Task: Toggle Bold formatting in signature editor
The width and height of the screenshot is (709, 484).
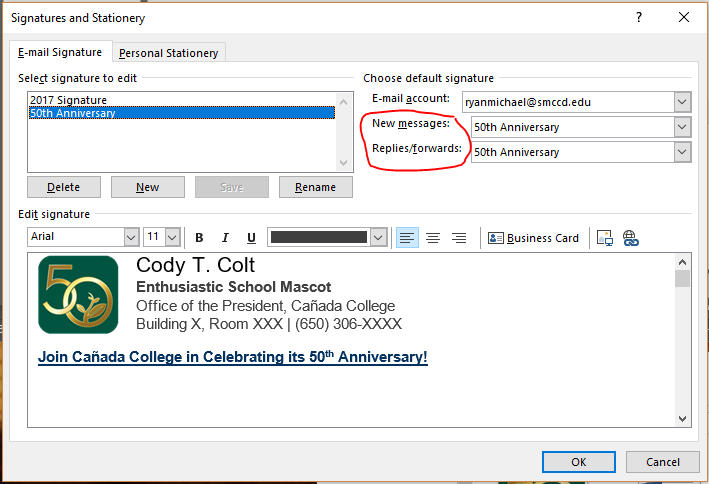Action: coord(199,238)
